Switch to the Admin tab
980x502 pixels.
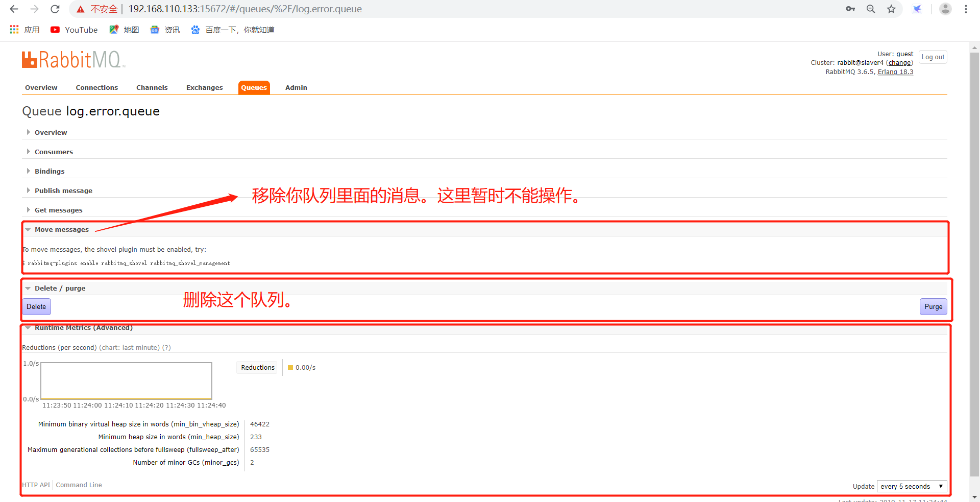pos(296,88)
